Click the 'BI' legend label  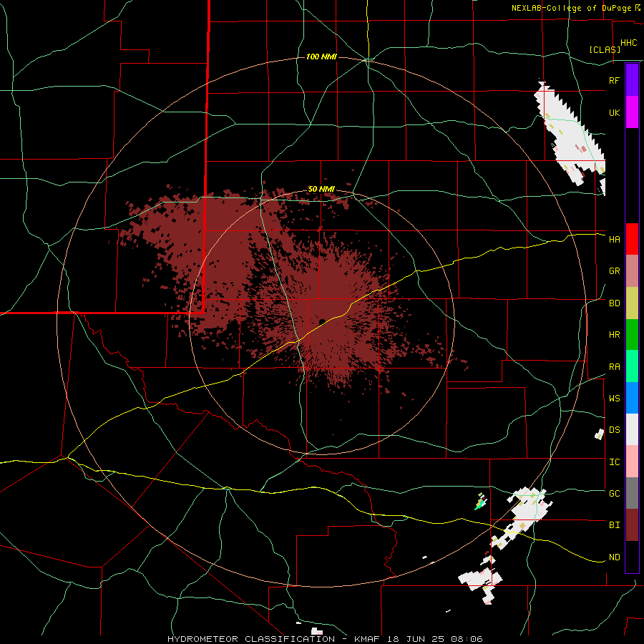(614, 525)
